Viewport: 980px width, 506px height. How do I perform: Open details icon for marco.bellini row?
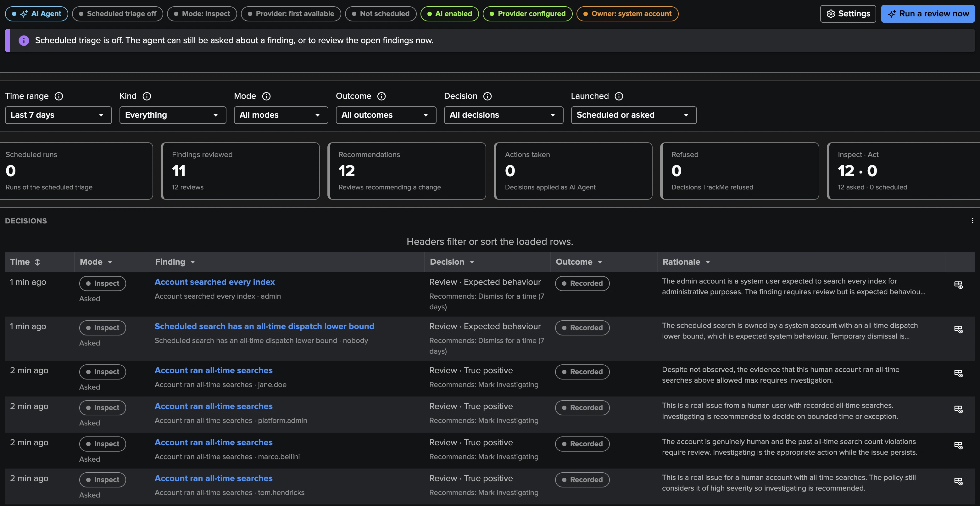click(958, 445)
